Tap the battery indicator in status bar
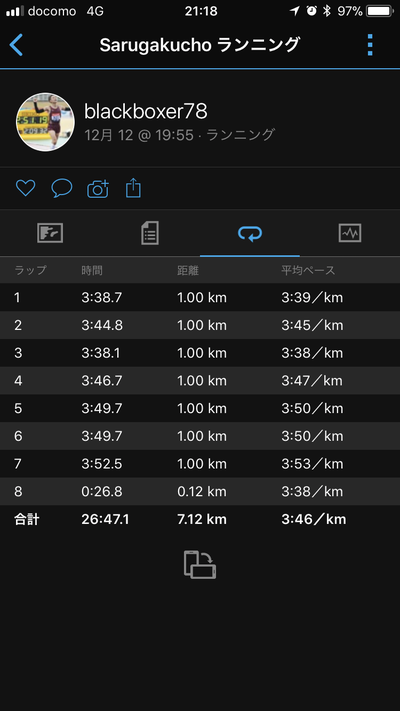Viewport: 400px width, 711px height. click(380, 11)
